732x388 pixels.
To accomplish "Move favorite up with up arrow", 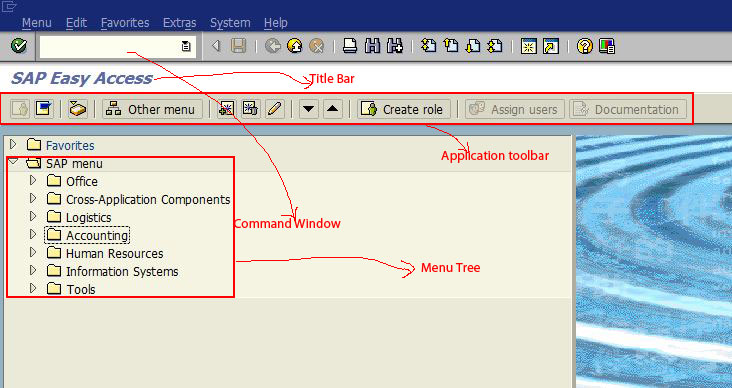I will [x=333, y=109].
